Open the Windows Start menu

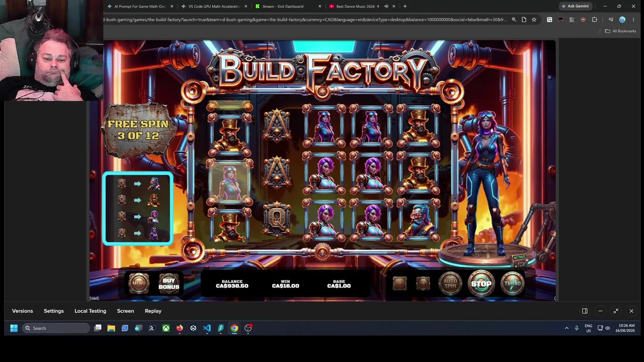click(x=14, y=328)
